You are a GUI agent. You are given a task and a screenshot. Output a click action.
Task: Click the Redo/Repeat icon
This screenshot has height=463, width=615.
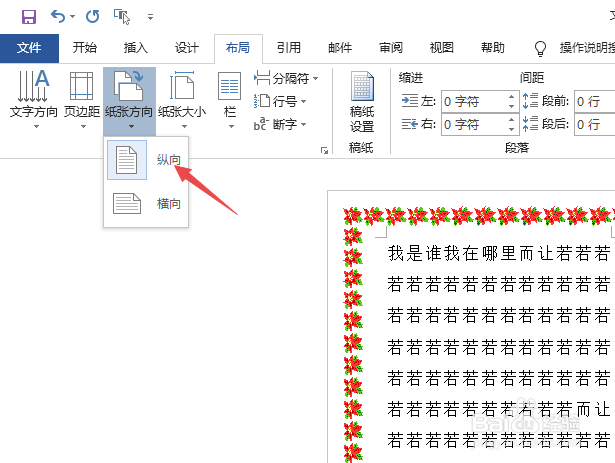93,16
